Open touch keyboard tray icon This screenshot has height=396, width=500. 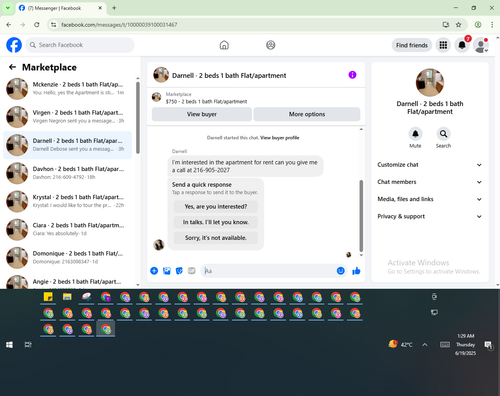tap(445, 345)
